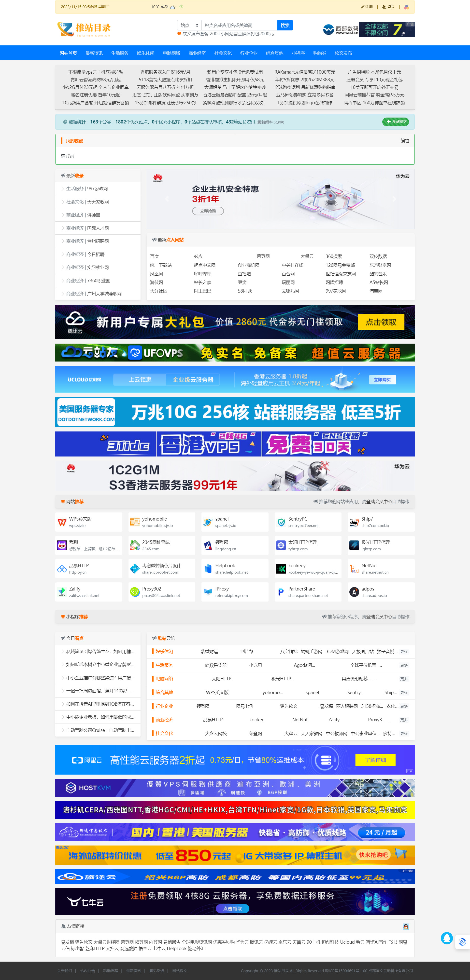Click the IPFoxy site icon

pyautogui.click(x=208, y=592)
